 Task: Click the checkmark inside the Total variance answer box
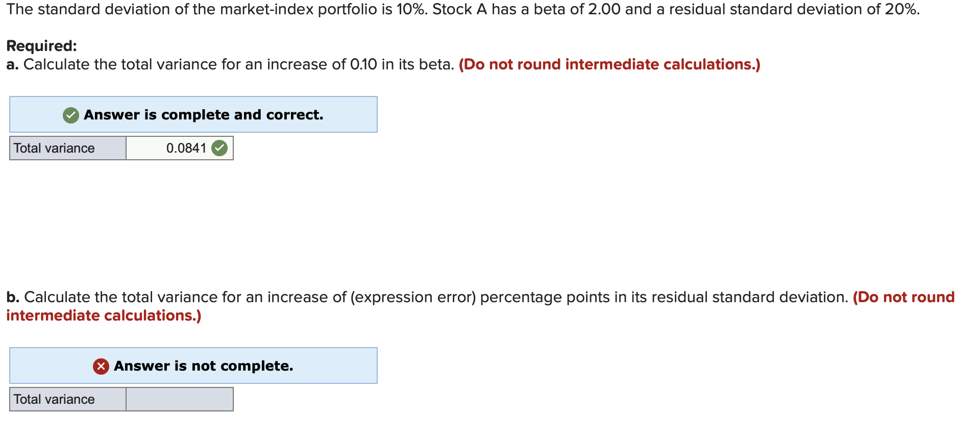(219, 148)
